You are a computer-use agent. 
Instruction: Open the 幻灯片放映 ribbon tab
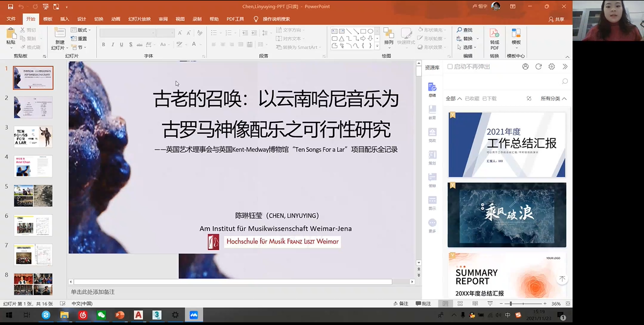pyautogui.click(x=140, y=19)
